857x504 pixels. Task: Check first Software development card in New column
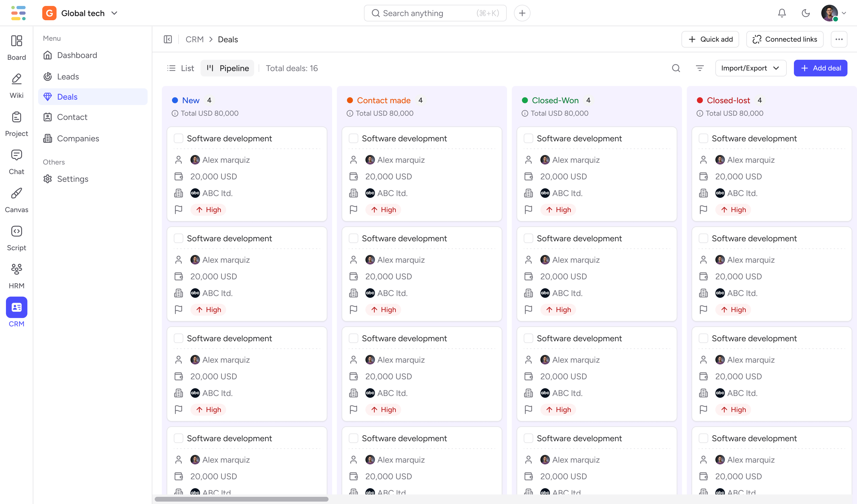pyautogui.click(x=179, y=138)
